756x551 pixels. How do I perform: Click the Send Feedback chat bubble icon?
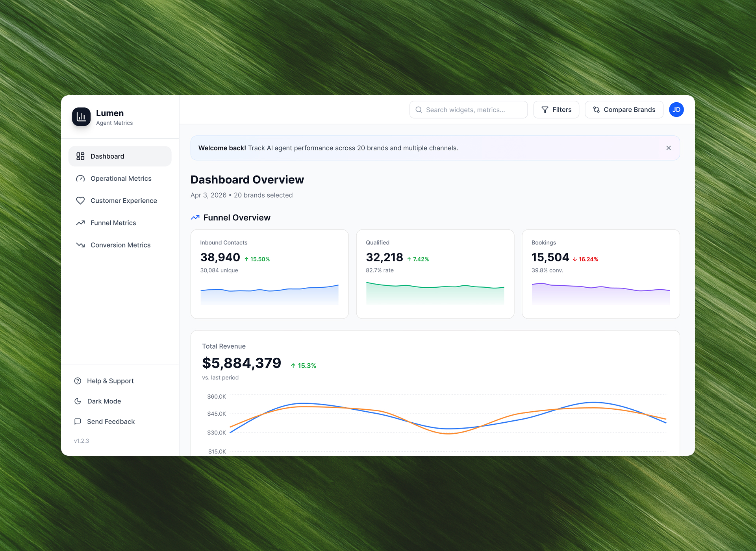click(78, 422)
